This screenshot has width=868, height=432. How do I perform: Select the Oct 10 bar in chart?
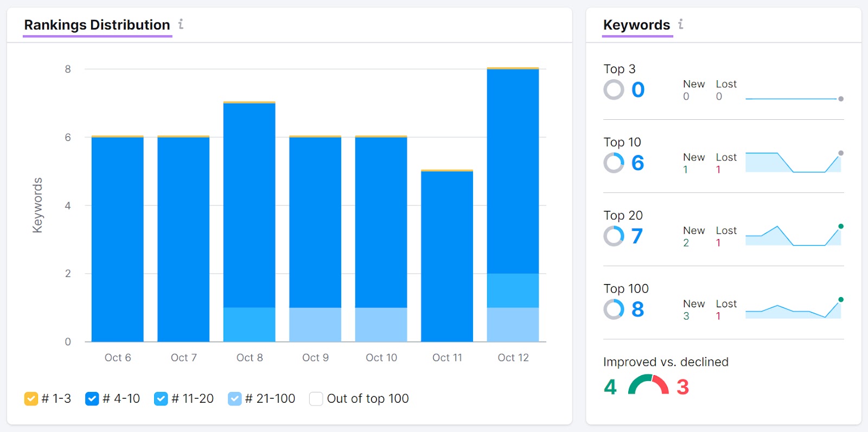(381, 238)
